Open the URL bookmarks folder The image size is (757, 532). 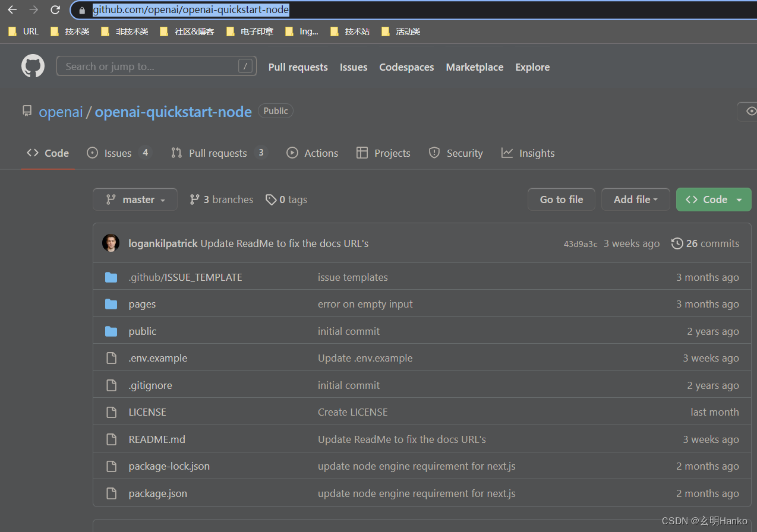point(24,31)
